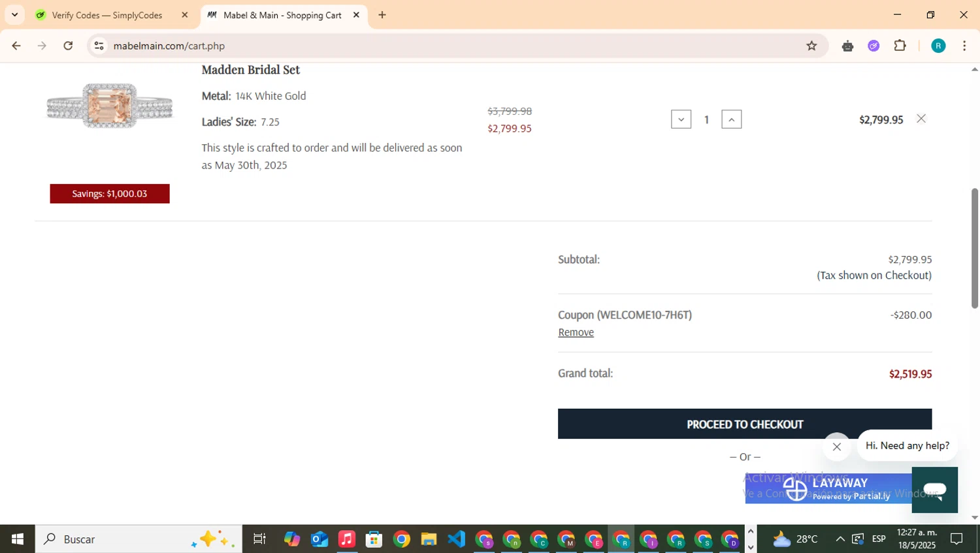Screen dimensions: 980x553
Task: Open Outlook from the taskbar
Action: click(x=319, y=539)
